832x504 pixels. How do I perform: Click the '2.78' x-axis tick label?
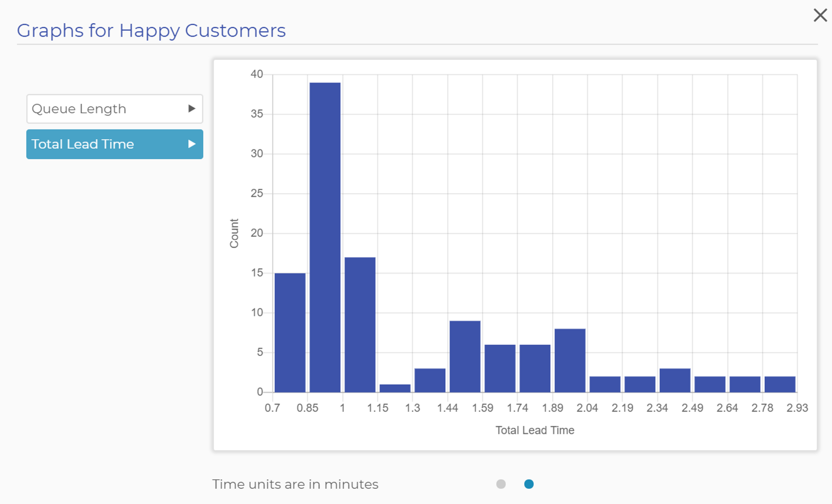[762, 408]
